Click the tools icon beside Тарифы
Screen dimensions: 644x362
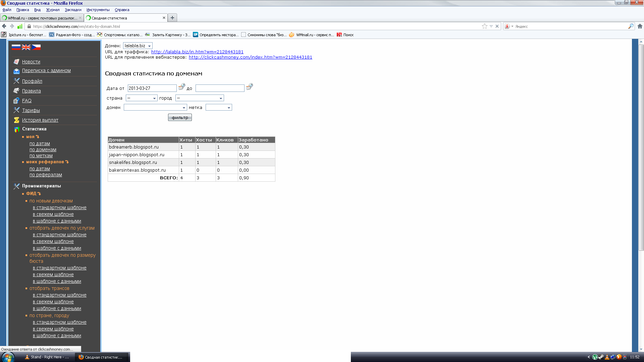pos(16,110)
